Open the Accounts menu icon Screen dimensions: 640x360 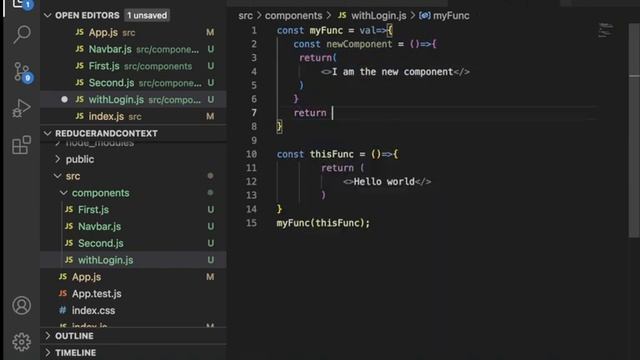click(21, 305)
